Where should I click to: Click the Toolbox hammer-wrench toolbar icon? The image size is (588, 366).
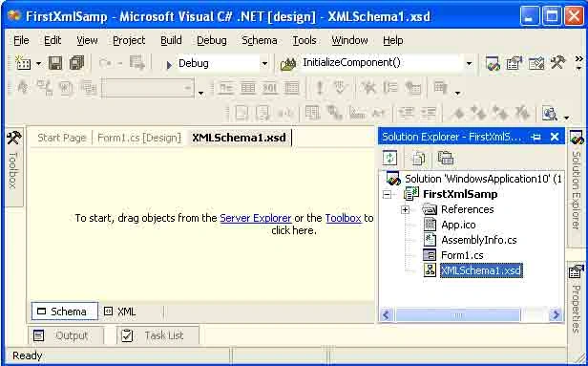point(557,63)
